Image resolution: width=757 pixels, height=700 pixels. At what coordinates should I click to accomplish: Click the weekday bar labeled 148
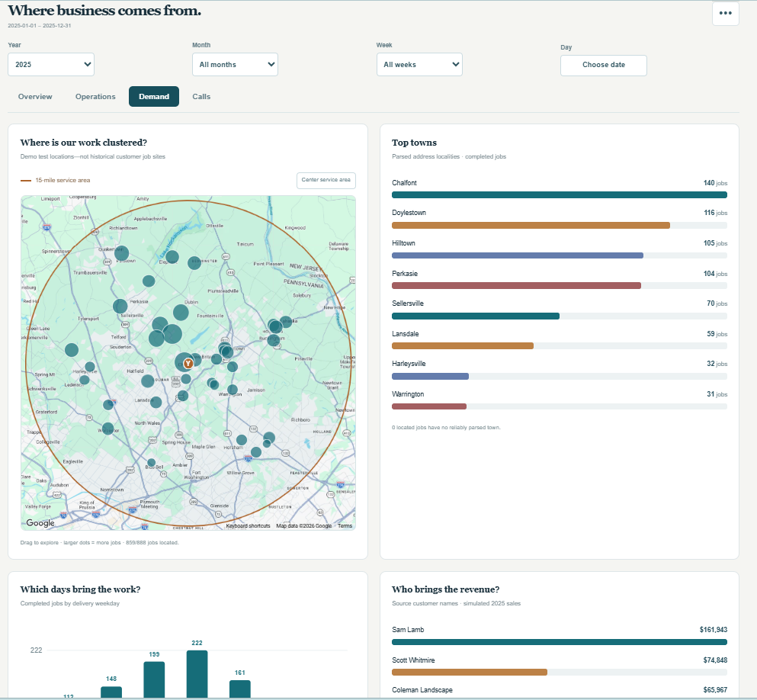[111, 692]
